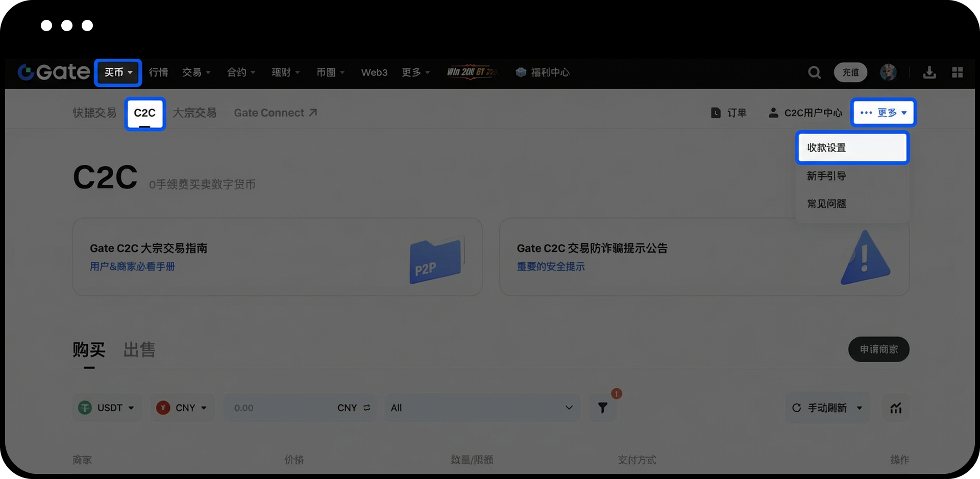980x479 pixels.
Task: Open the CNY fiat currency dropdown
Action: pos(182,408)
